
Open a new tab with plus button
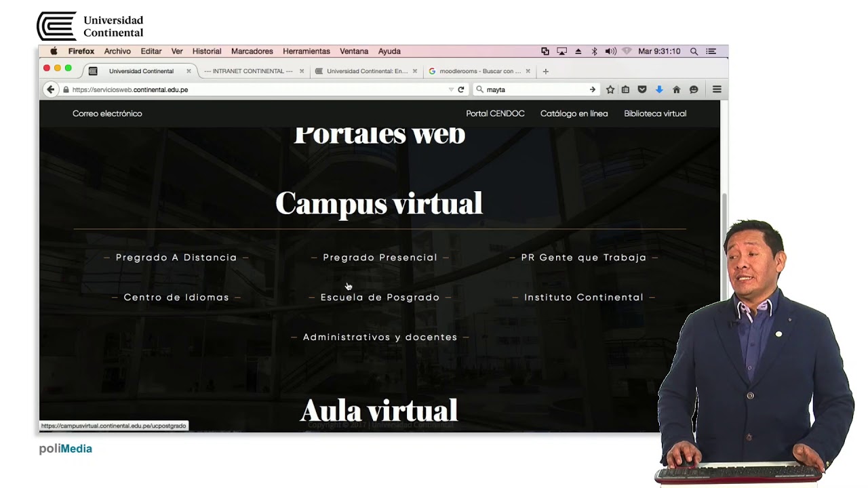[x=545, y=71]
